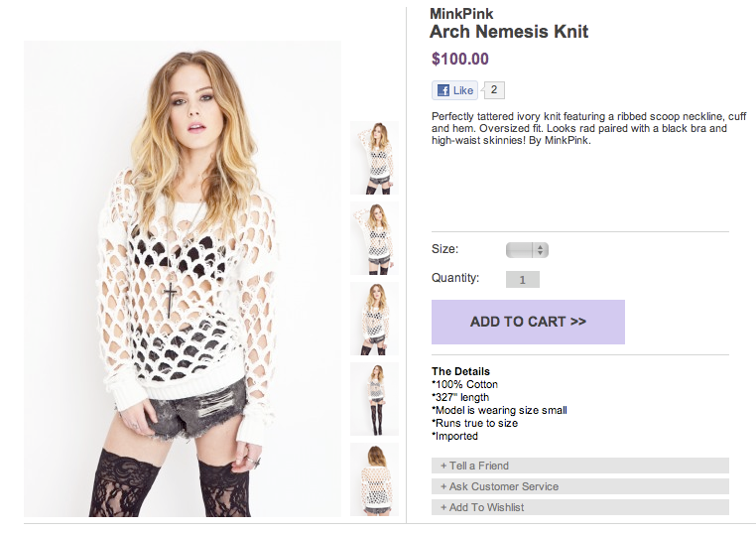Select the first product thumbnail
This screenshot has height=534, width=756.
374,158
